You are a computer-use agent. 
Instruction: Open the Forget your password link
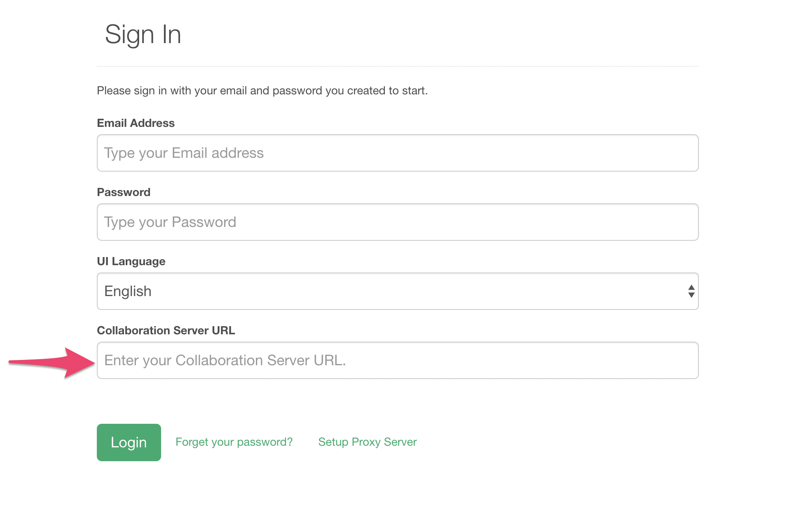pos(234,442)
